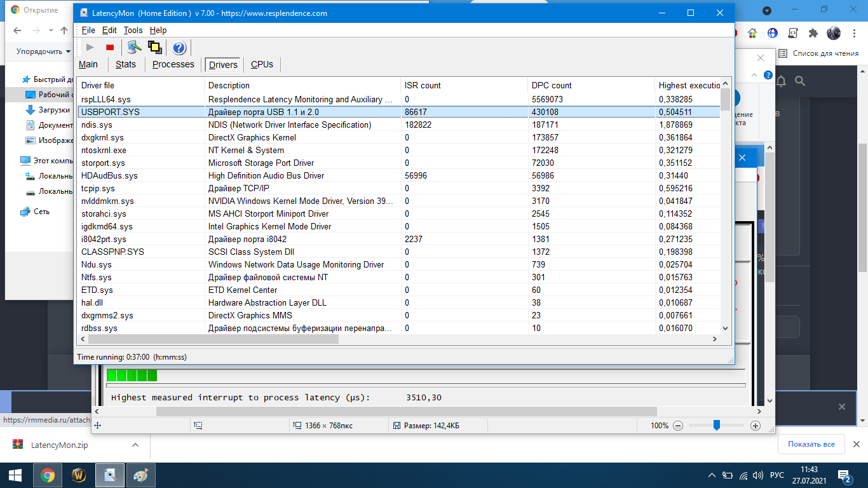Go back in the Open dialog

coord(17,30)
